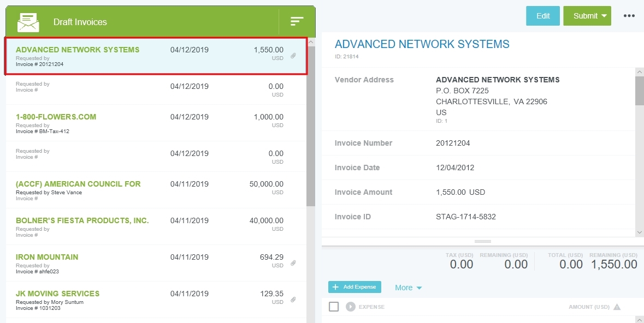Click paperclip icon on JK Moving Services invoice
The height and width of the screenshot is (323, 644).
point(293,300)
